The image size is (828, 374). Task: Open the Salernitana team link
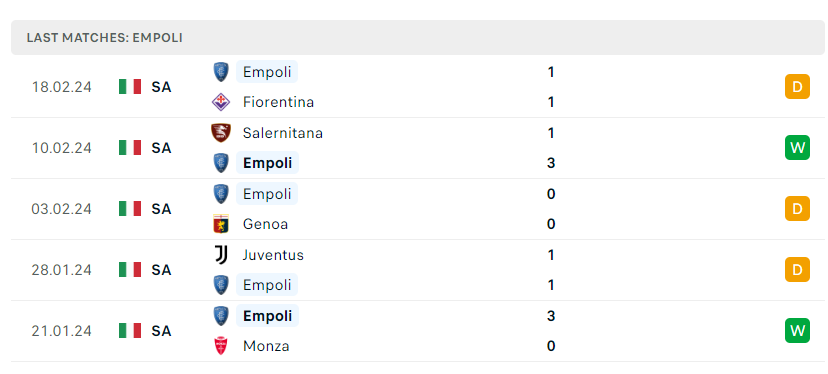283,133
